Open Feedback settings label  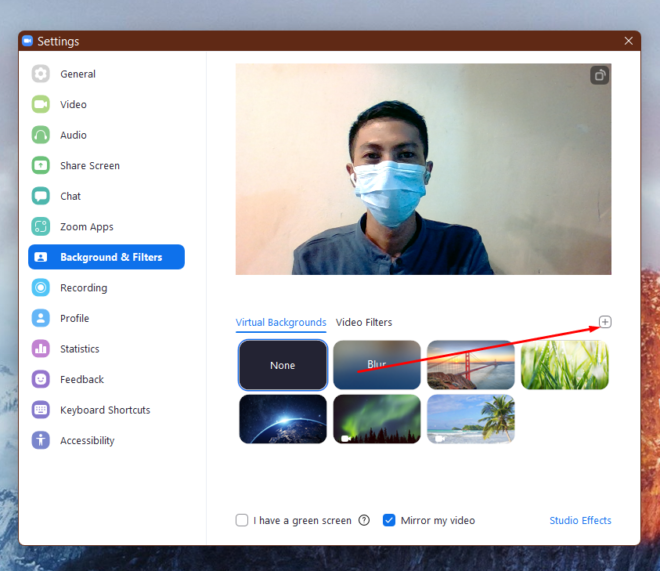pos(82,380)
